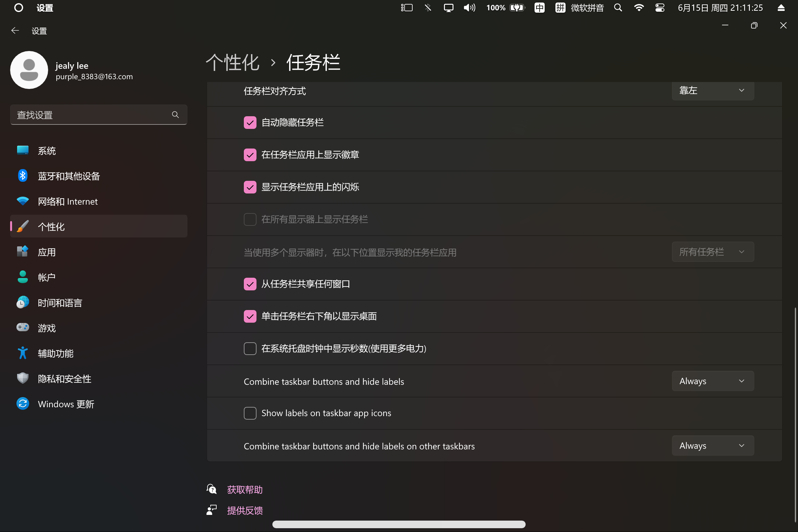
Task: Click the 100% battery percentage text
Action: coord(496,8)
